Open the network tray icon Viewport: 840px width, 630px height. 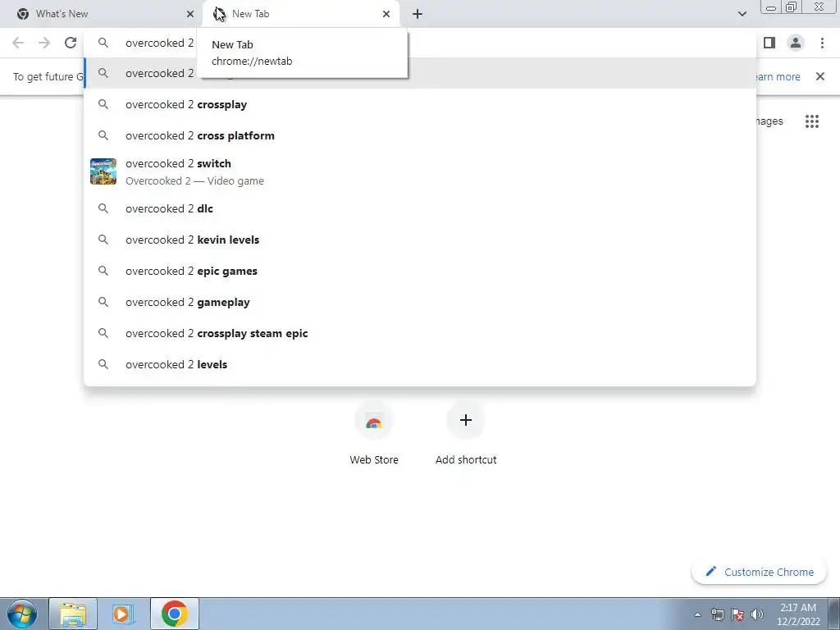pyautogui.click(x=717, y=614)
